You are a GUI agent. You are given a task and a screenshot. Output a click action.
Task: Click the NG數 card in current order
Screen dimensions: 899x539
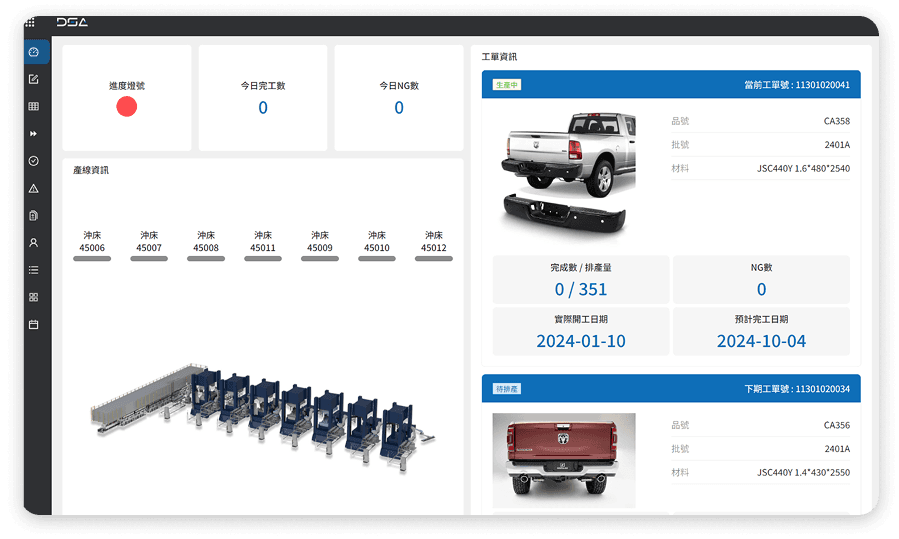pyautogui.click(x=761, y=280)
